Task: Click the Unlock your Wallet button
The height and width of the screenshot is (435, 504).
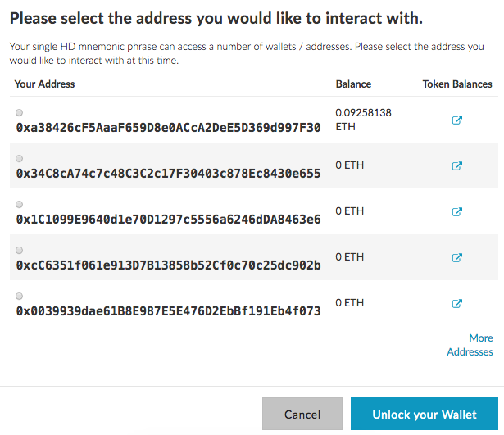Action: pos(425,414)
